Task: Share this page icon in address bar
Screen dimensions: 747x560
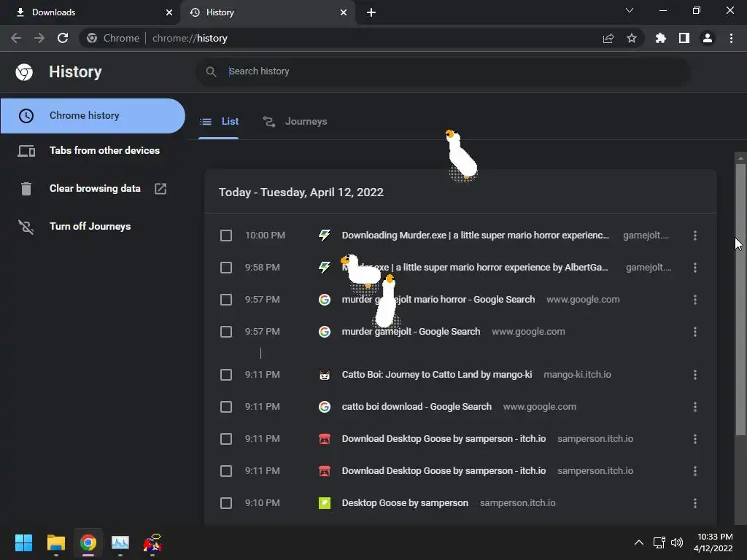Action: point(608,39)
